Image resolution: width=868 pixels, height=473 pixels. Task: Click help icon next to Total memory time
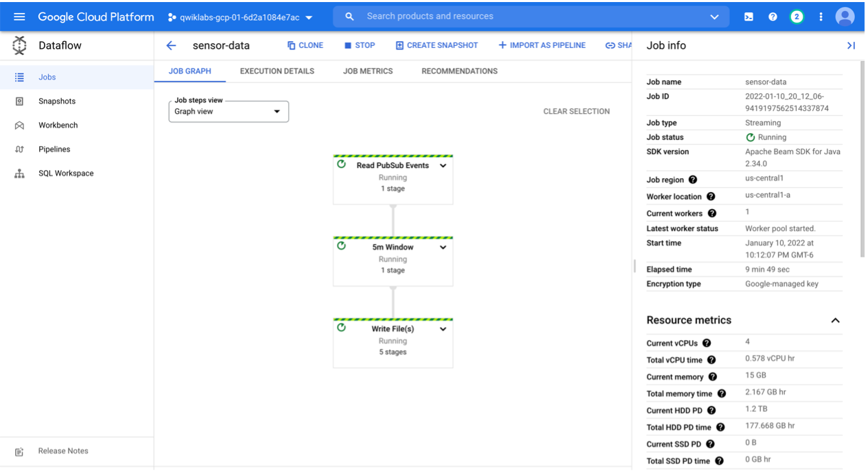(721, 393)
